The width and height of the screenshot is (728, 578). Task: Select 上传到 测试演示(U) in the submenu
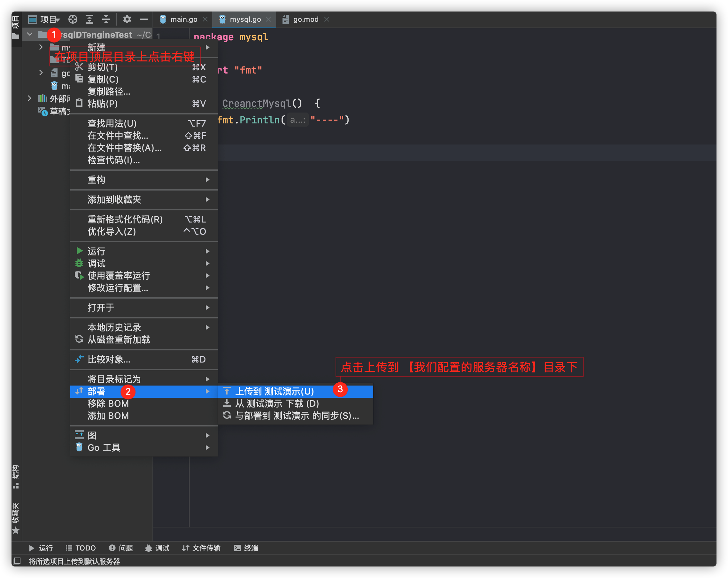[x=274, y=391]
